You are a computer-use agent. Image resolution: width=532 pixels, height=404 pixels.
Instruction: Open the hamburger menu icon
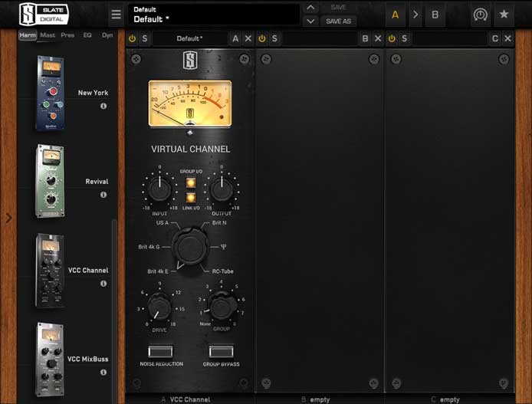(x=116, y=15)
